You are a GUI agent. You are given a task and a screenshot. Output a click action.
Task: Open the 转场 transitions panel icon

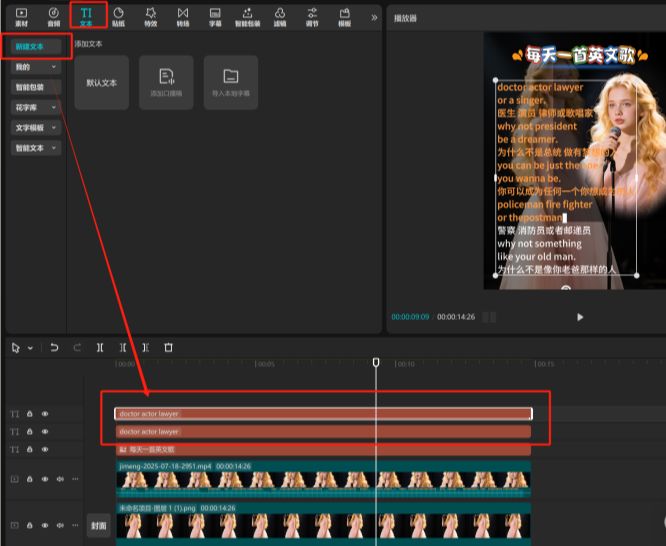[x=182, y=16]
